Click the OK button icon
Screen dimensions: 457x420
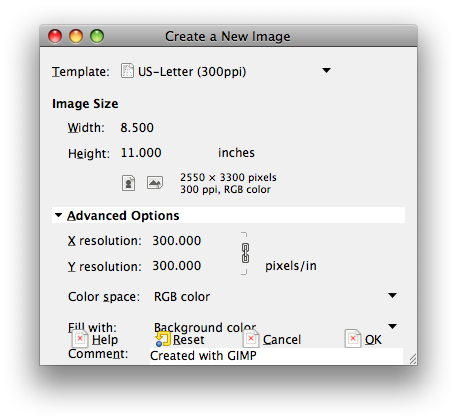353,339
